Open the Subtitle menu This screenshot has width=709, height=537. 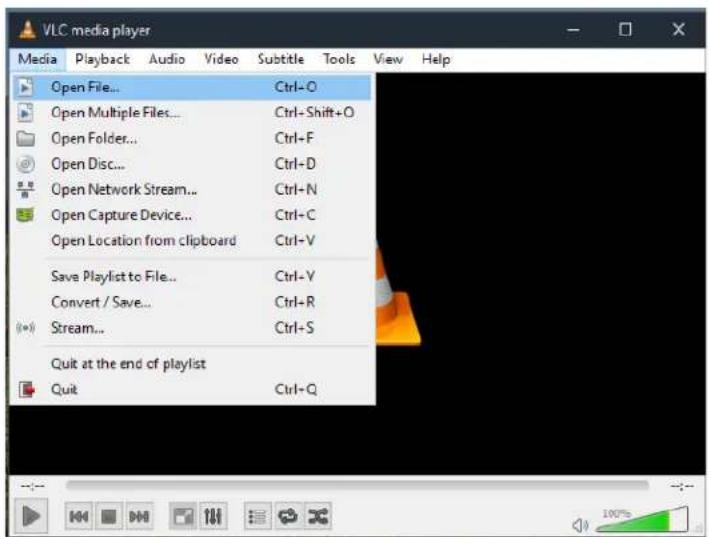pyautogui.click(x=281, y=59)
